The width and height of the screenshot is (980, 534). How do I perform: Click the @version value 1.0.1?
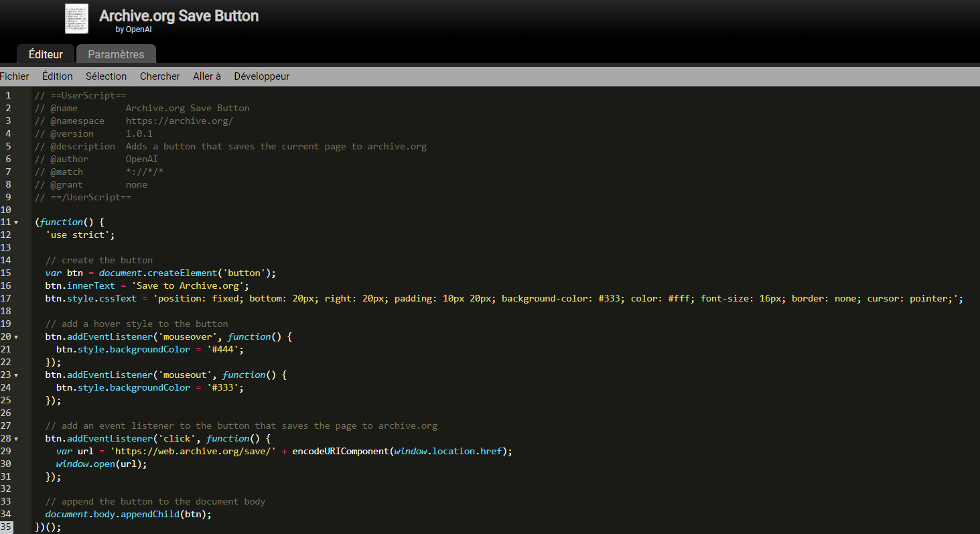[139, 133]
